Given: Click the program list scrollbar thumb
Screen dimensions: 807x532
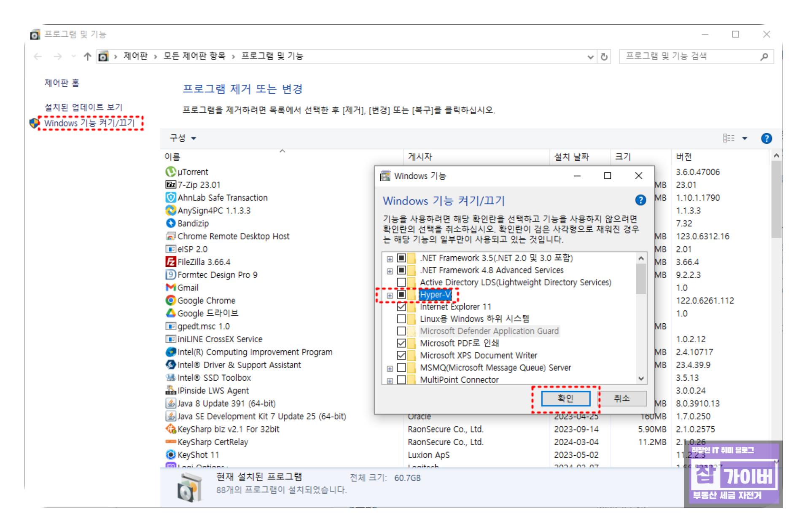Looking at the screenshot, I should click(x=776, y=199).
